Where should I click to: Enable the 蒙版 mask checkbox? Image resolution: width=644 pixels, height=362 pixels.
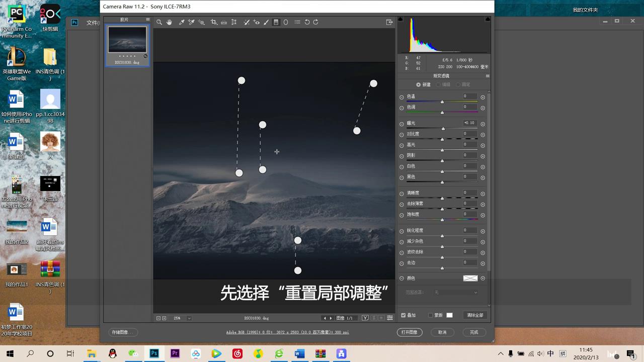coord(431,315)
